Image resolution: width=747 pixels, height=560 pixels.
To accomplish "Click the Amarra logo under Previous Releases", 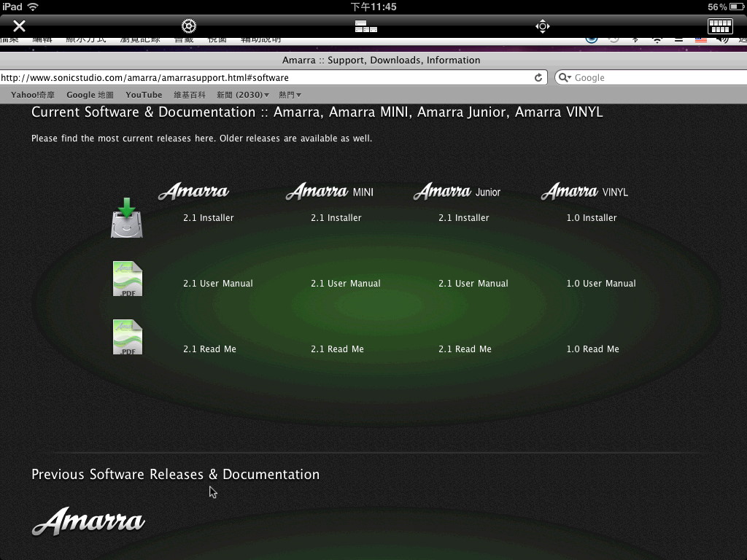I will pyautogui.click(x=88, y=521).
